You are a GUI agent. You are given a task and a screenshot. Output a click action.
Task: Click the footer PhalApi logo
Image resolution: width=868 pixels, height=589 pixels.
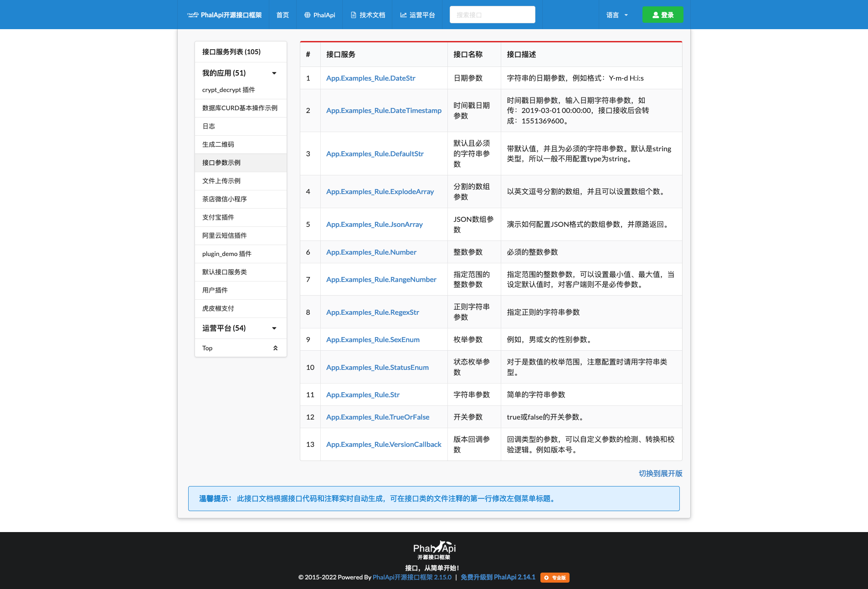[434, 550]
